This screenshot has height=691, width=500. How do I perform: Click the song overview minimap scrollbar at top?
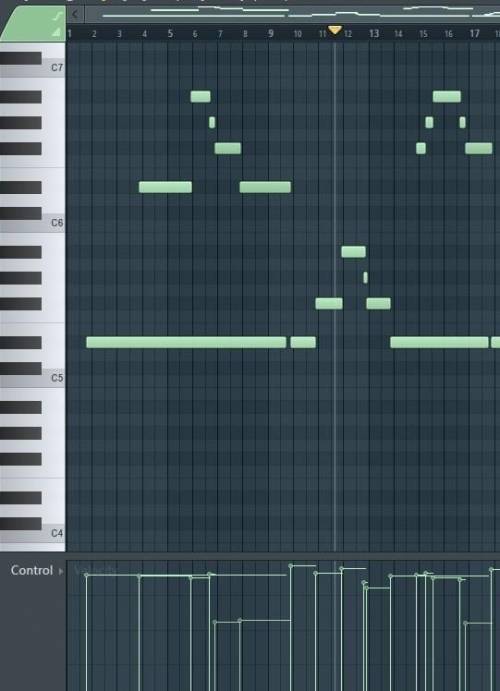(293, 13)
